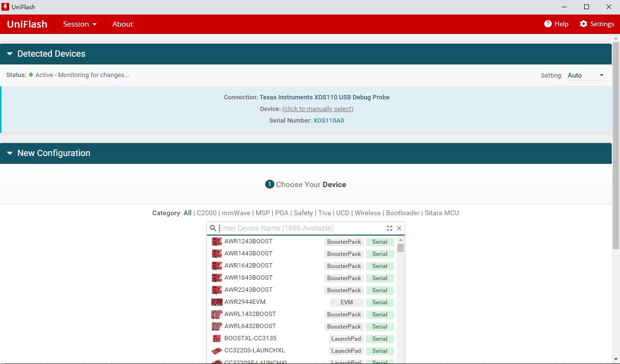The height and width of the screenshot is (364, 620).
Task: Click the Enter Device Name search field
Action: (301, 228)
